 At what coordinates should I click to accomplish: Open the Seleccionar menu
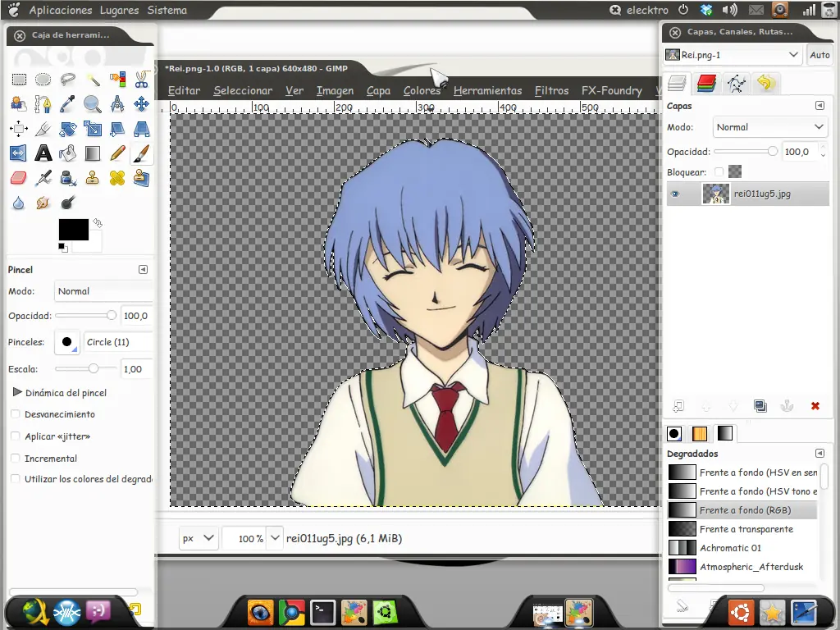click(x=243, y=90)
